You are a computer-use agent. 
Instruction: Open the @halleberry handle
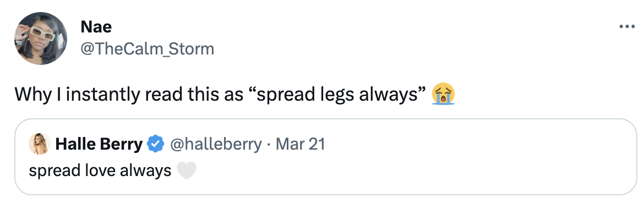tap(216, 144)
